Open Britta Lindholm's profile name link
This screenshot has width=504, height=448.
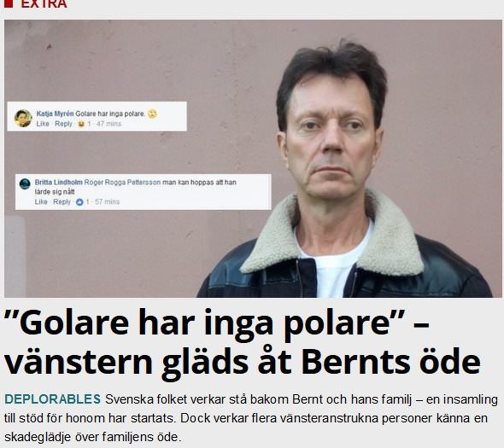click(58, 182)
